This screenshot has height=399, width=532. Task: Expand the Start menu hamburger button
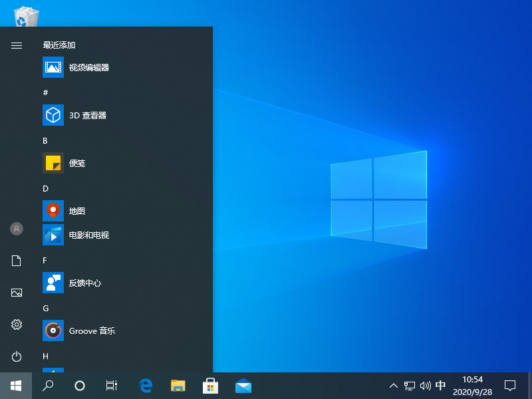[x=17, y=45]
